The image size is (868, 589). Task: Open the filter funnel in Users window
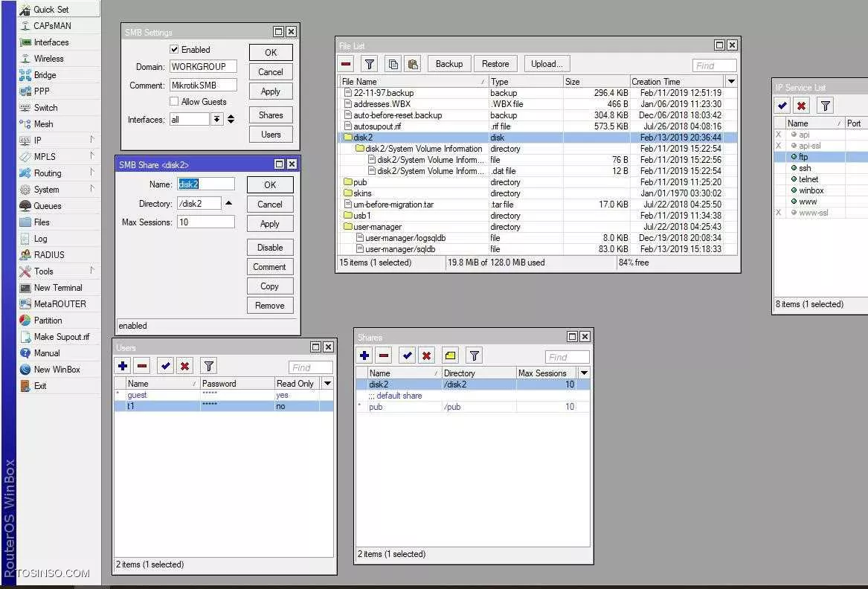point(209,366)
